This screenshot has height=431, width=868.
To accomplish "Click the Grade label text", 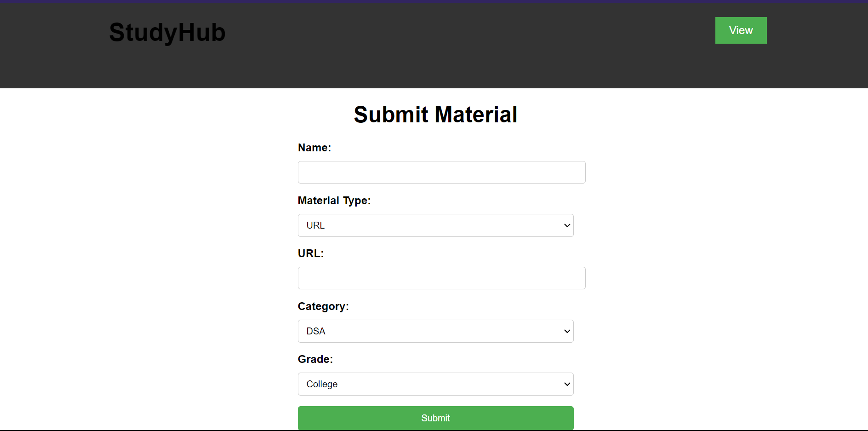I will (x=315, y=359).
